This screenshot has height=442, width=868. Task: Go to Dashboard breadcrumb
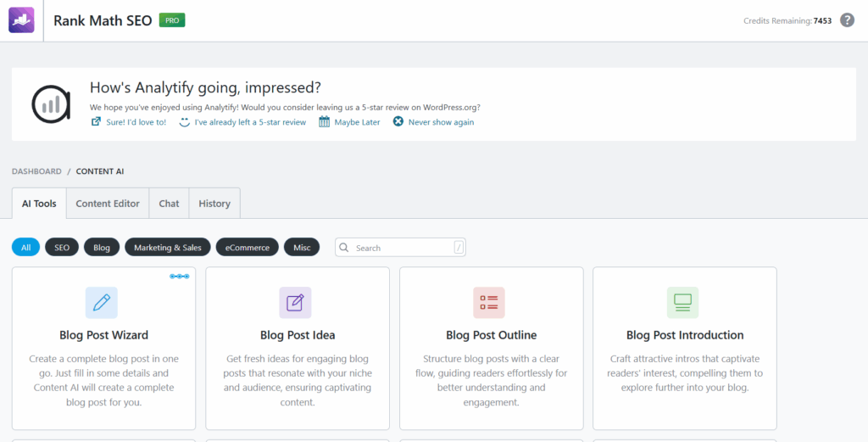point(36,171)
